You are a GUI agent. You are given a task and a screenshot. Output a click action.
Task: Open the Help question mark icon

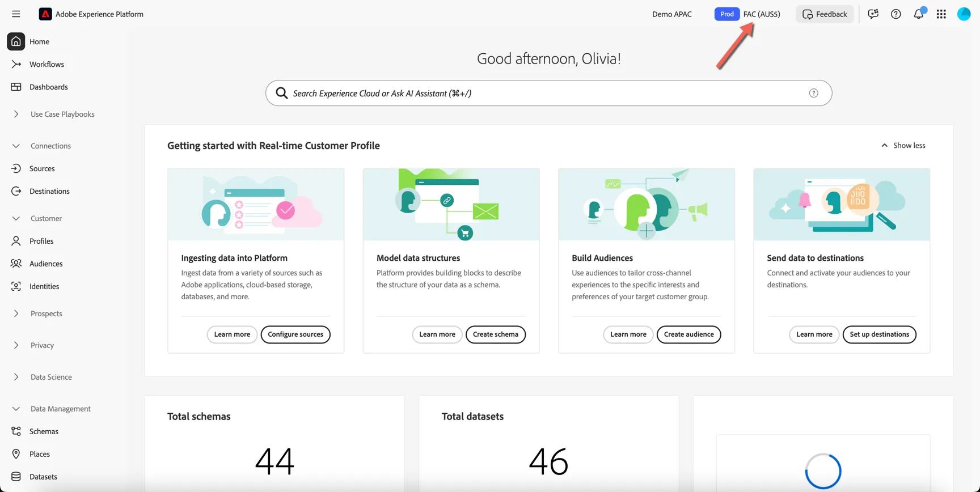[895, 14]
